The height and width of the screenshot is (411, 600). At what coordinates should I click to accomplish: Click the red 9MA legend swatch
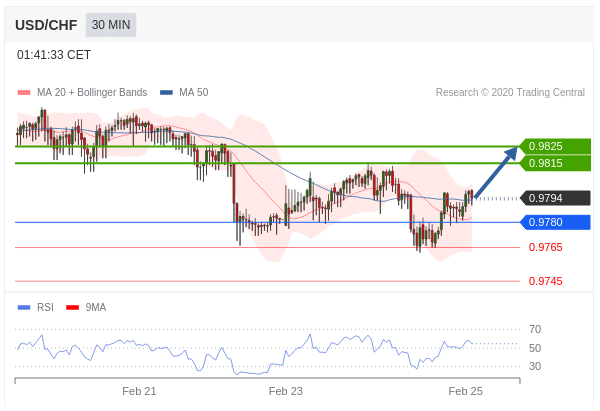(x=73, y=307)
